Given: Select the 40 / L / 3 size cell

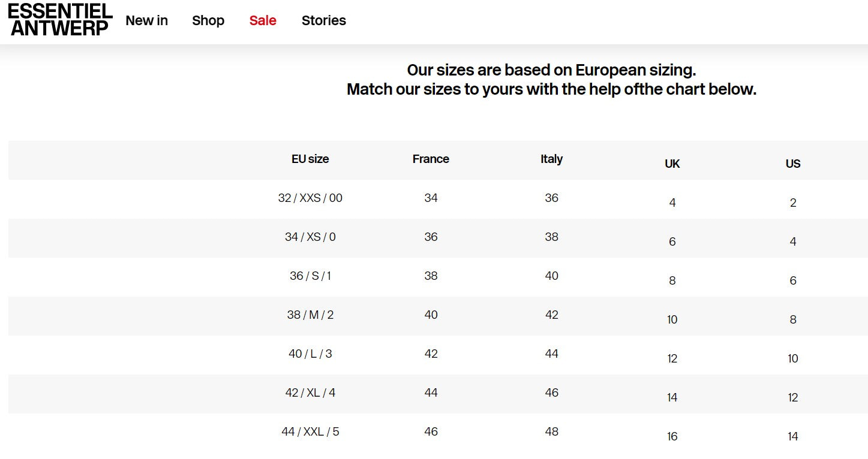Looking at the screenshot, I should point(310,354).
